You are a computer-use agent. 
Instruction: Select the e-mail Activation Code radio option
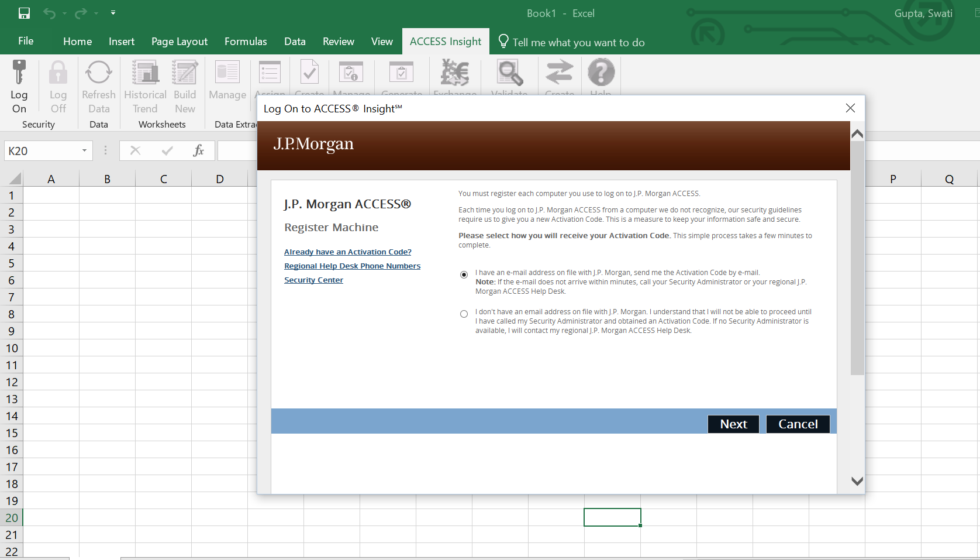coord(464,274)
